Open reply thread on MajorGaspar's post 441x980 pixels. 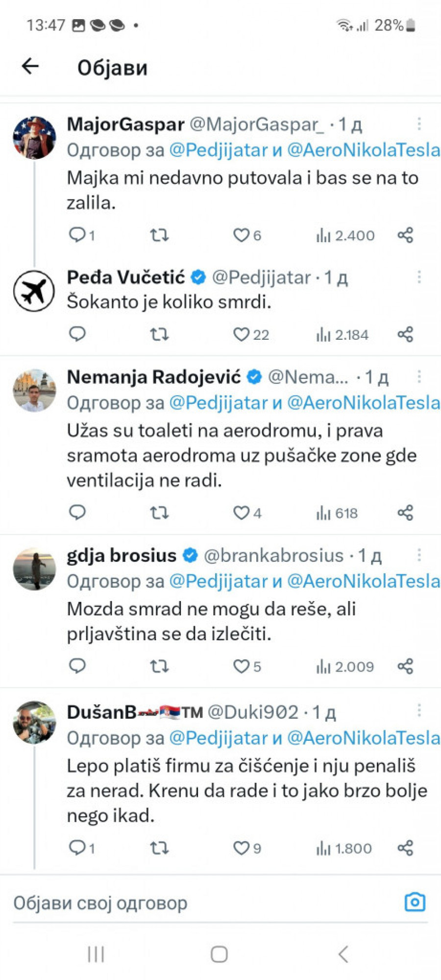coord(77,235)
